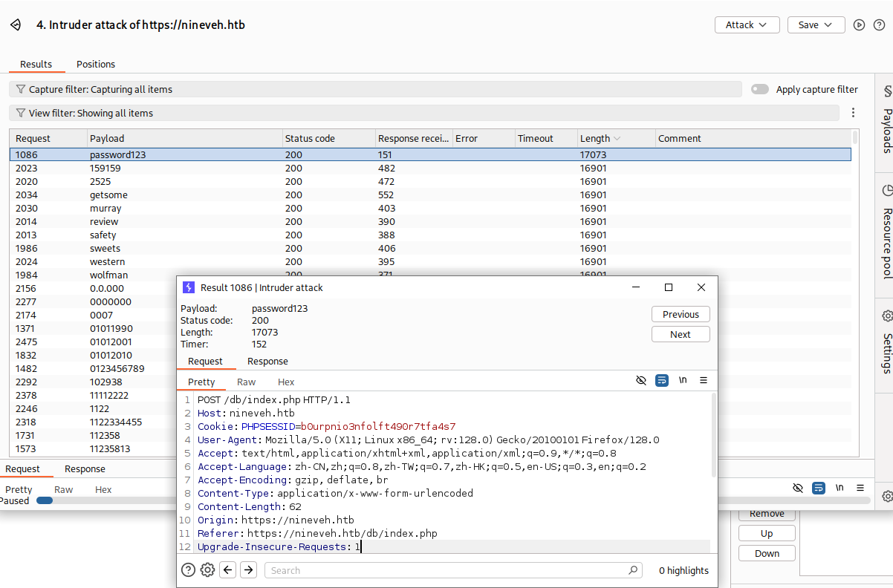Image resolution: width=893 pixels, height=588 pixels.
Task: Open the hamburger menu in the main window's lower editor
Action: click(x=860, y=488)
